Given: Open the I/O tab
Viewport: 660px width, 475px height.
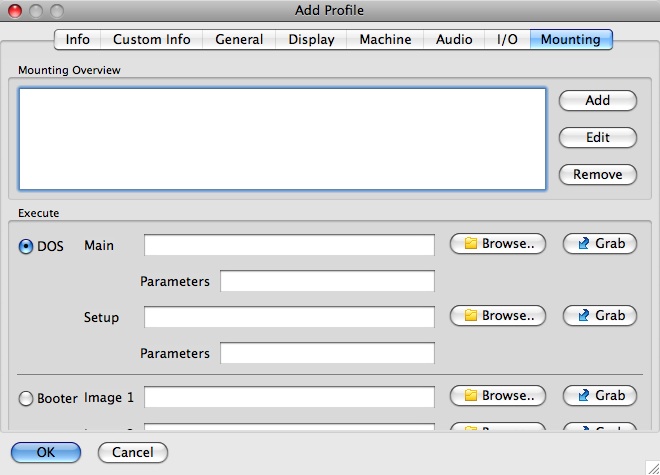Looking at the screenshot, I should tap(507, 40).
